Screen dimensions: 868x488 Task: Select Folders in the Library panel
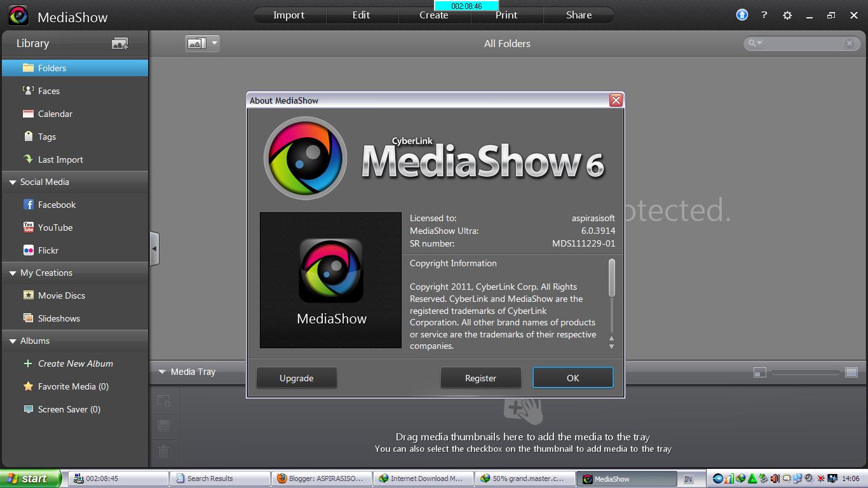75,68
